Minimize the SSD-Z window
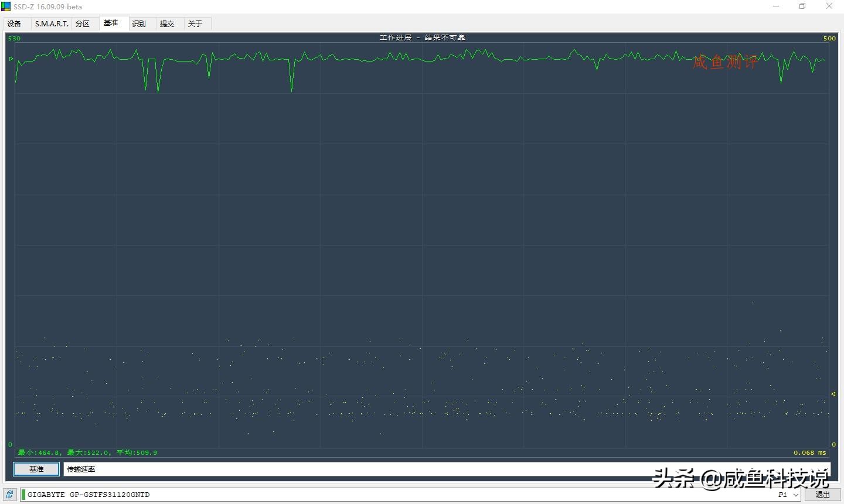The height and width of the screenshot is (504, 844). (776, 6)
